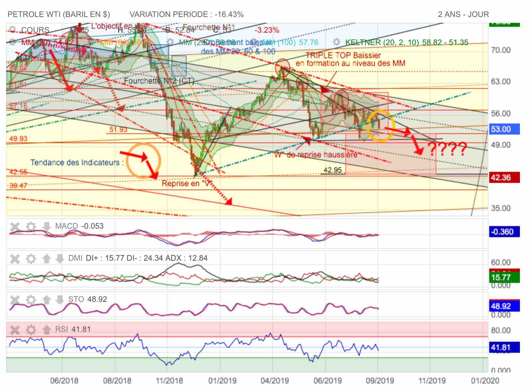This screenshot has height=392, width=532.
Task: Click the MM (100) 57.76 label
Action: (x=290, y=42)
